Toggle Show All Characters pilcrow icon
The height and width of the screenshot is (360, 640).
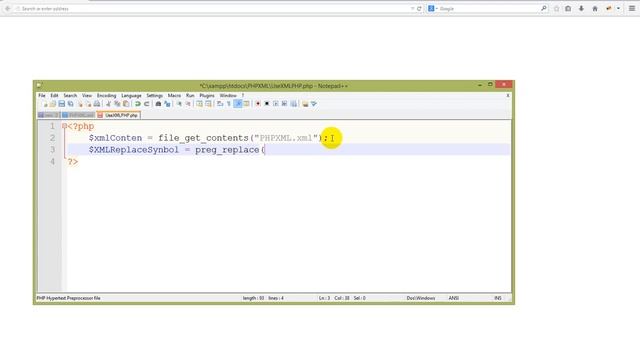coord(229,104)
